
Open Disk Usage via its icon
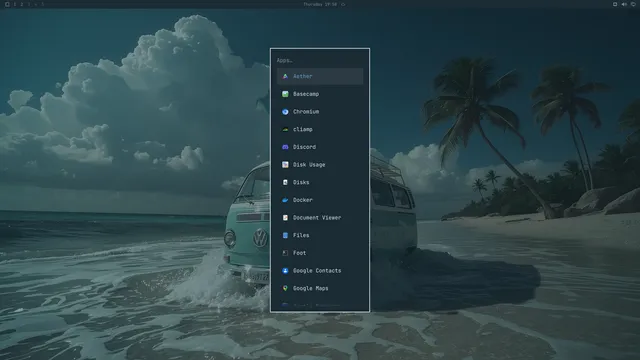tap(285, 164)
